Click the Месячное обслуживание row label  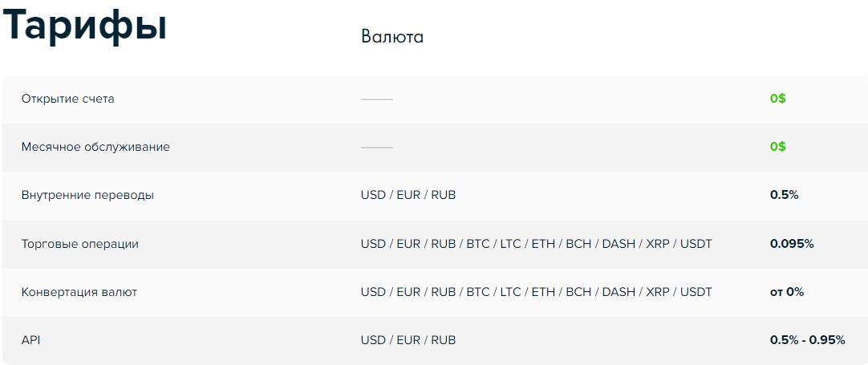(95, 148)
